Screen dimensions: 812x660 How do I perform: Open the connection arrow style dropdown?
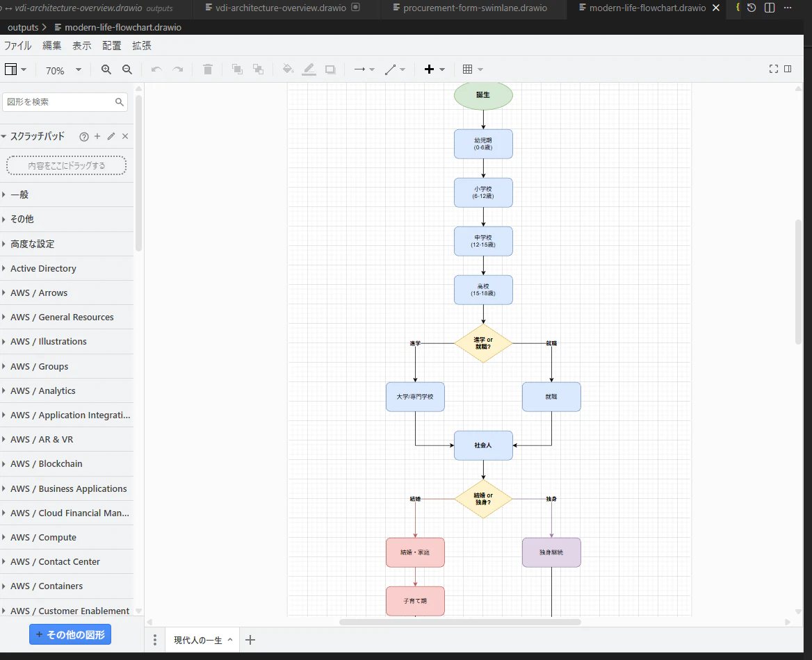coord(364,69)
